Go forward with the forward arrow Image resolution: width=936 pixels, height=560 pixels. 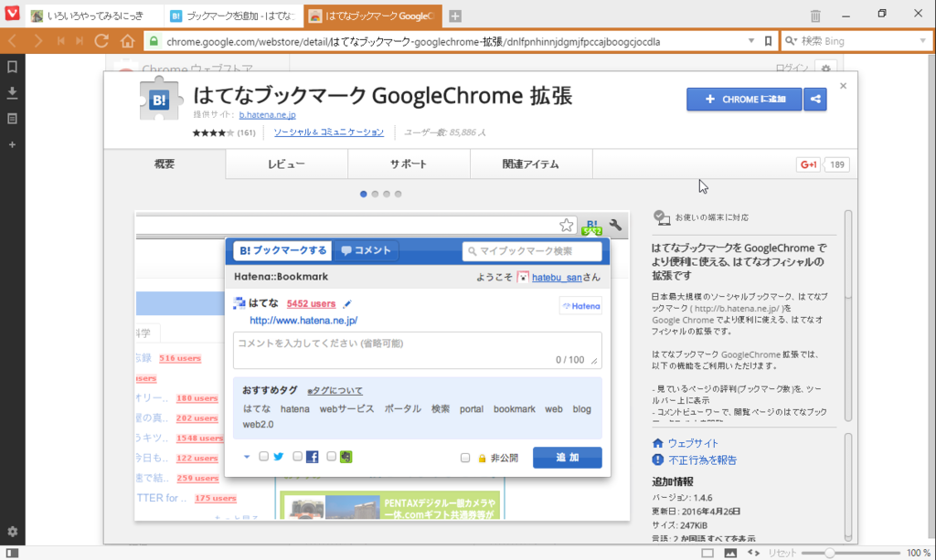coord(38,41)
